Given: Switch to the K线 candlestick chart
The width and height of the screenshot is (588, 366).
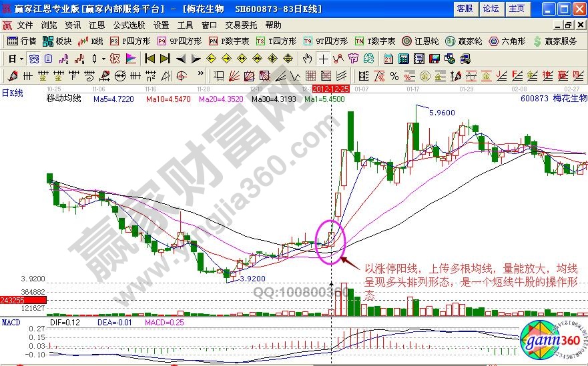Looking at the screenshot, I should coord(91,41).
